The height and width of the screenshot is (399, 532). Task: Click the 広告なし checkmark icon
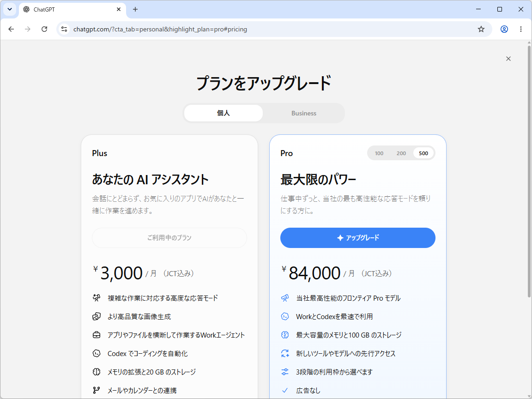(x=284, y=391)
